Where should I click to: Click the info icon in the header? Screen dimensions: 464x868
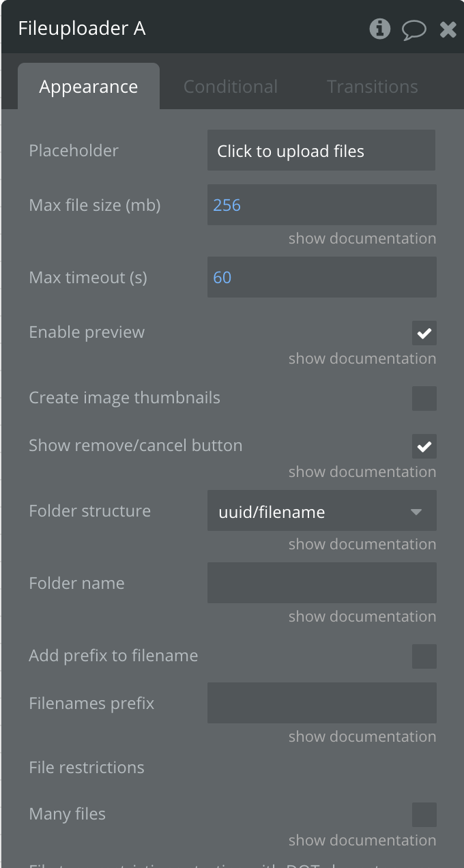tap(380, 29)
